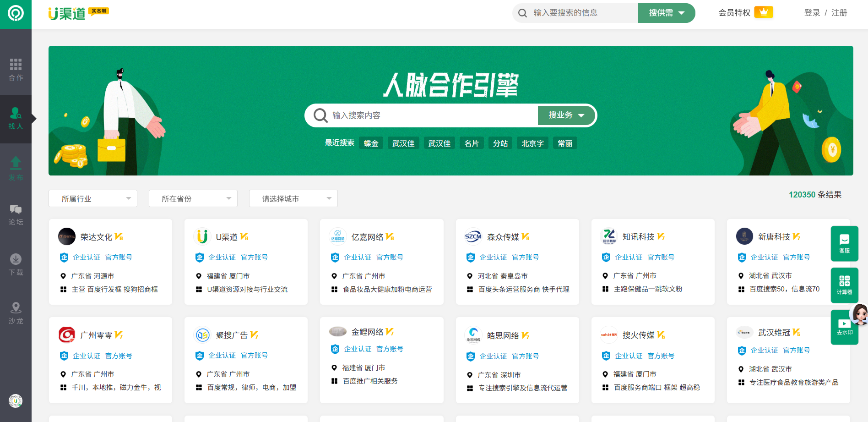Open the 客服 floating button

click(844, 244)
